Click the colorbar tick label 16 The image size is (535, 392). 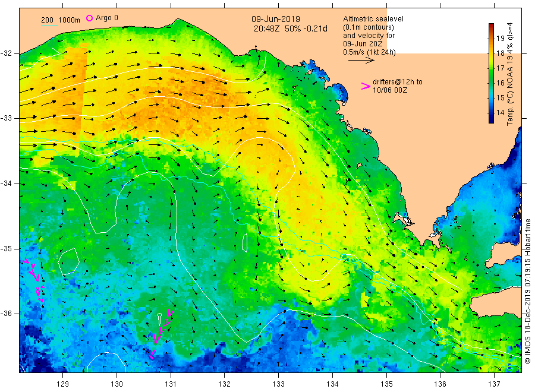tap(500, 83)
